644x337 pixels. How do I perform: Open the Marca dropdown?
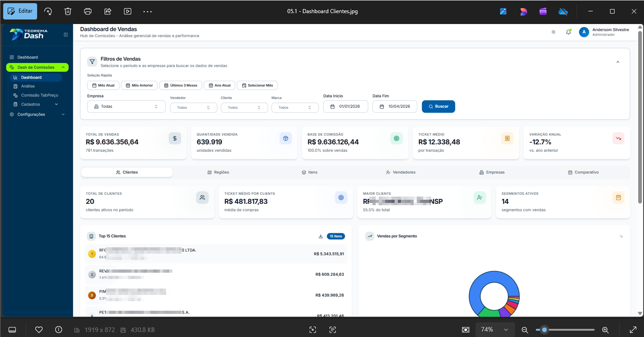coord(295,108)
